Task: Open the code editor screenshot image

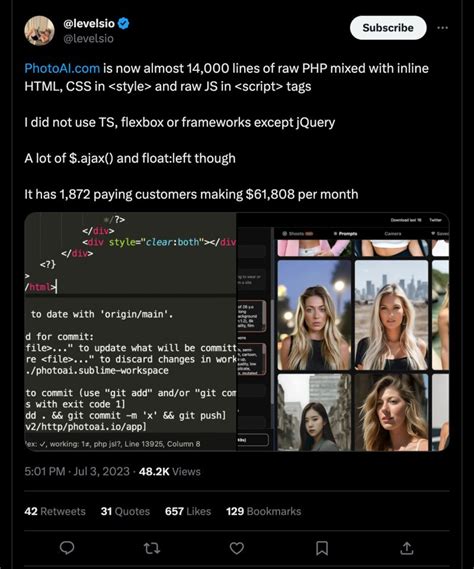Action: coord(130,332)
